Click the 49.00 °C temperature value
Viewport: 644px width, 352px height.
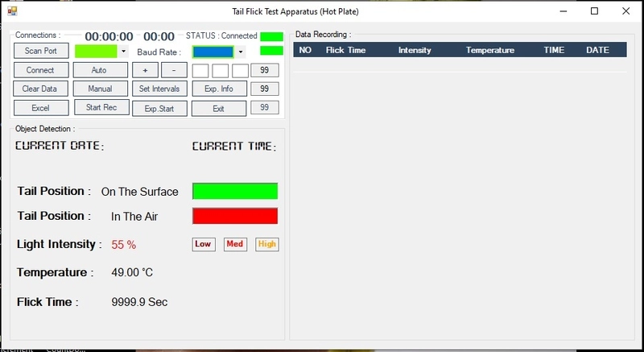click(132, 272)
